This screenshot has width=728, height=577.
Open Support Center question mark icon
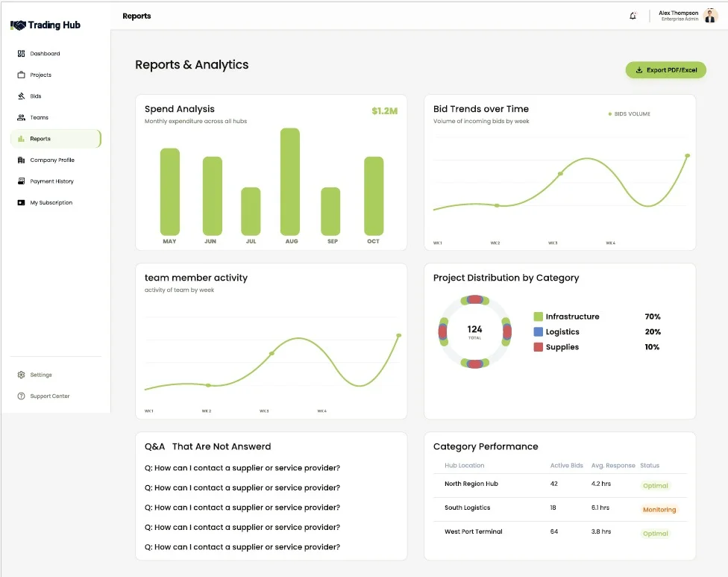click(x=21, y=396)
